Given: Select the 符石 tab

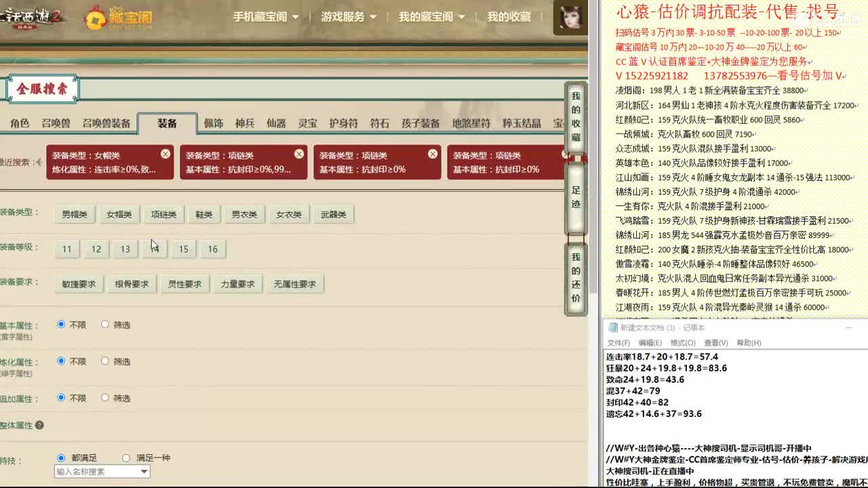Looking at the screenshot, I should tap(380, 123).
